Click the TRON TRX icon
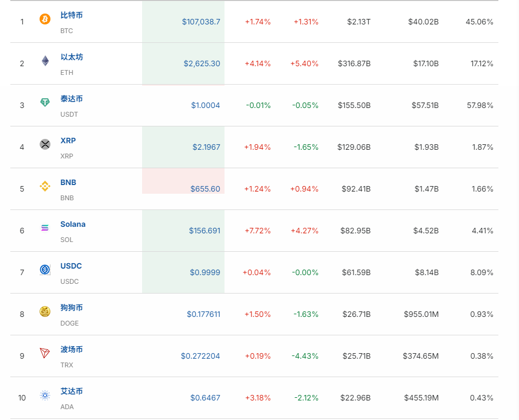The width and height of the screenshot is (519, 420). tap(45, 353)
